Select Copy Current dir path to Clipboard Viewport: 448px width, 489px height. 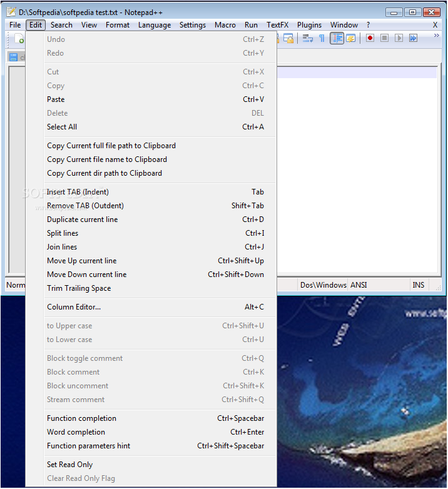coord(151,173)
